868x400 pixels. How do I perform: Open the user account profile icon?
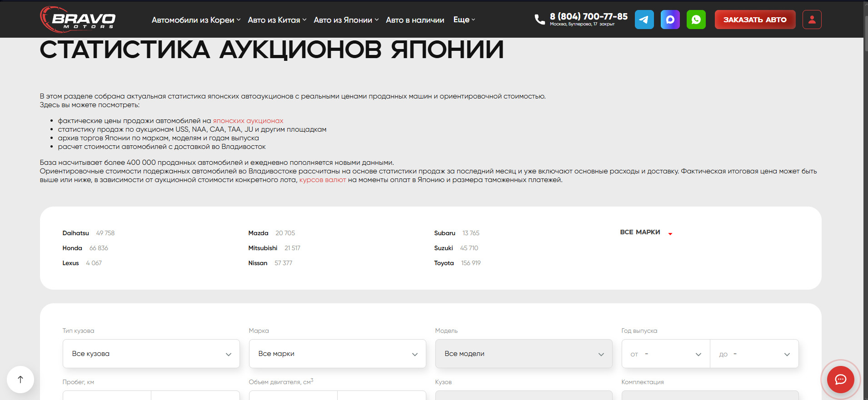812,20
